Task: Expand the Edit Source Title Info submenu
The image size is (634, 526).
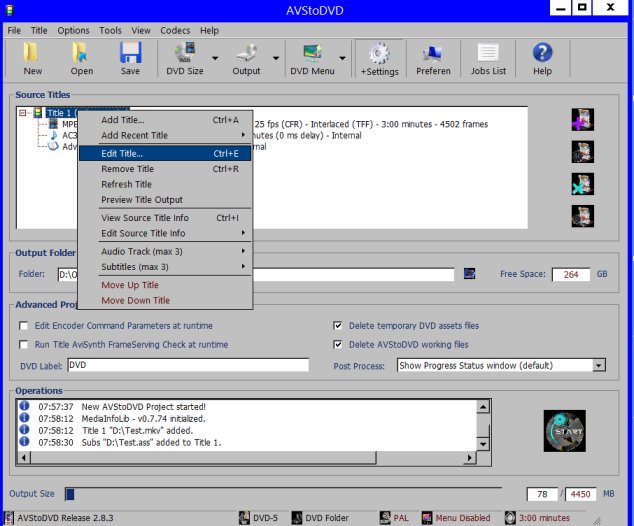Action: click(x=165, y=233)
